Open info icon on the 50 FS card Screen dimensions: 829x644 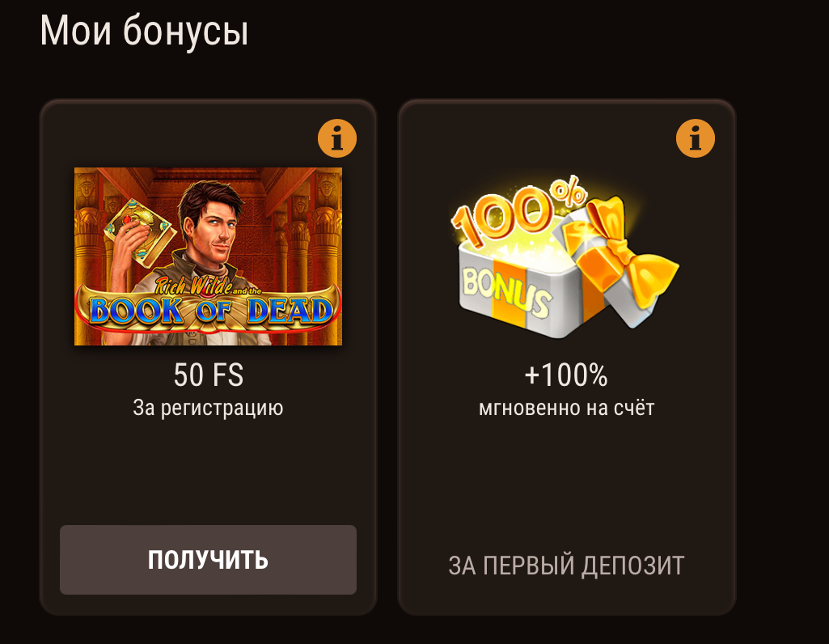click(x=336, y=138)
